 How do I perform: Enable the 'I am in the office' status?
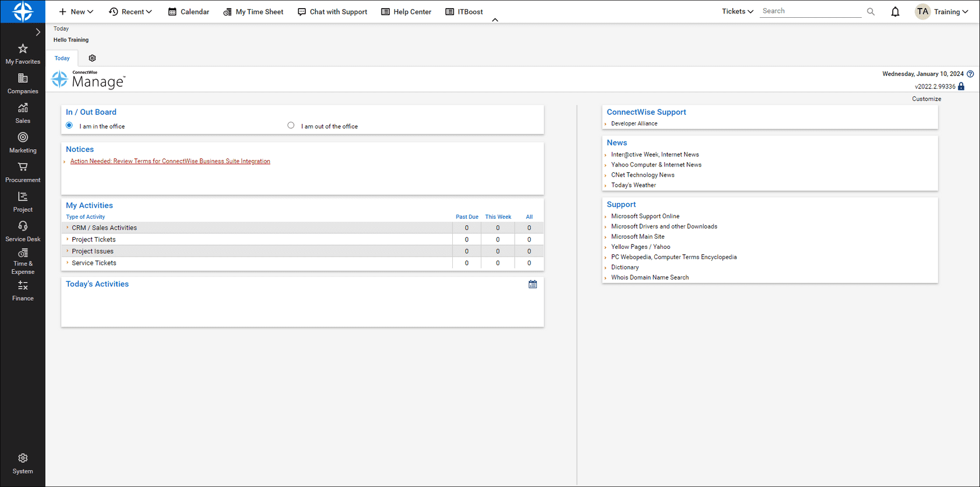coord(69,125)
